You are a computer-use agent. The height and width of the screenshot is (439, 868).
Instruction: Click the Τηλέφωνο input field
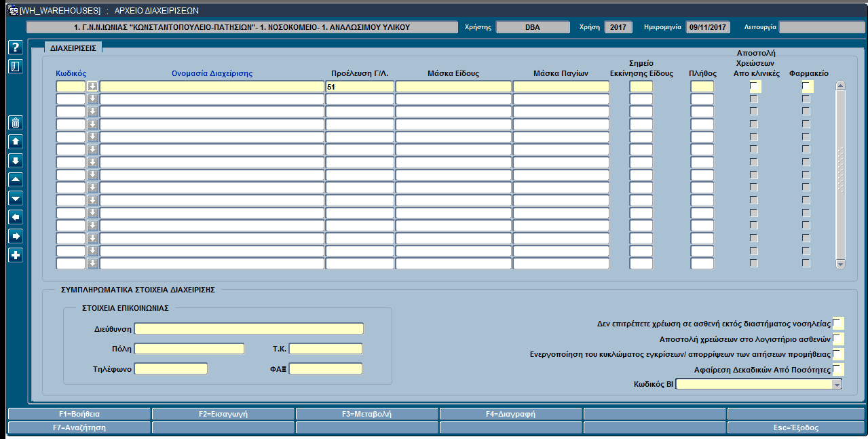point(170,368)
